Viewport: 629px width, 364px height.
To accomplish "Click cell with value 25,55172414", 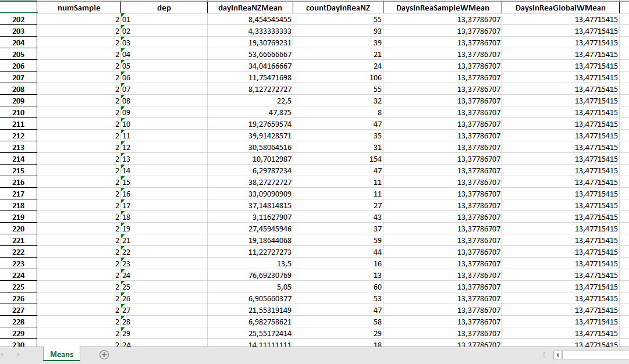I will pos(250,334).
